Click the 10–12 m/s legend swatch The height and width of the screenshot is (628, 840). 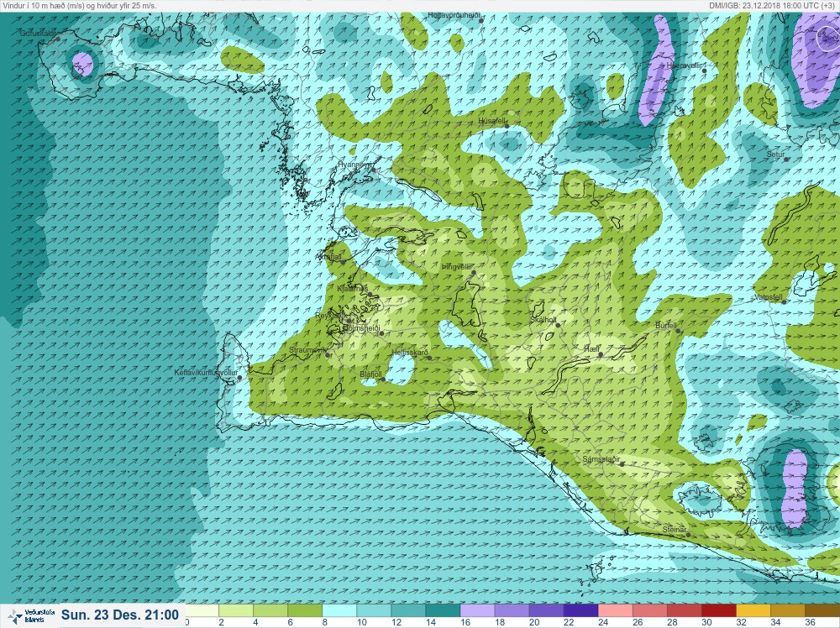[x=374, y=611]
